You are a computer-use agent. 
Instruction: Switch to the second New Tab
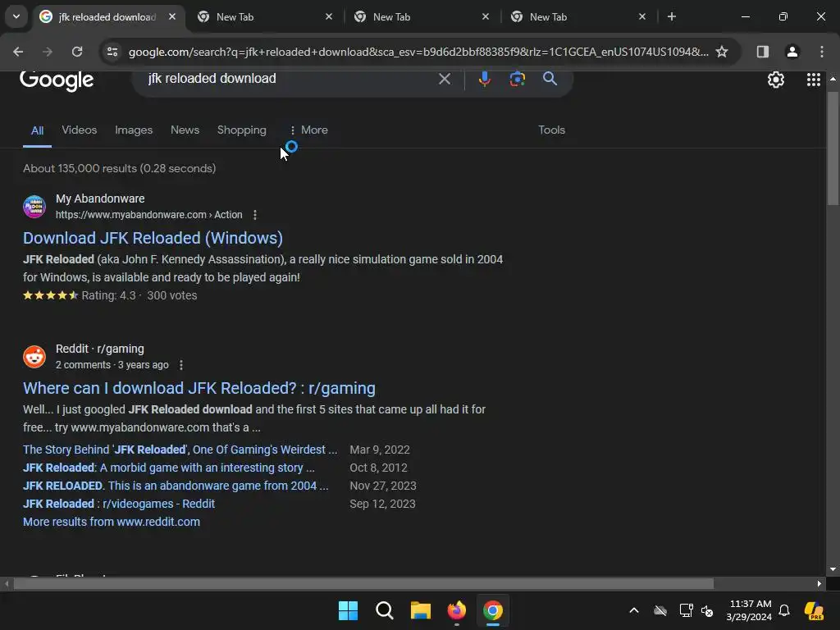coord(422,16)
